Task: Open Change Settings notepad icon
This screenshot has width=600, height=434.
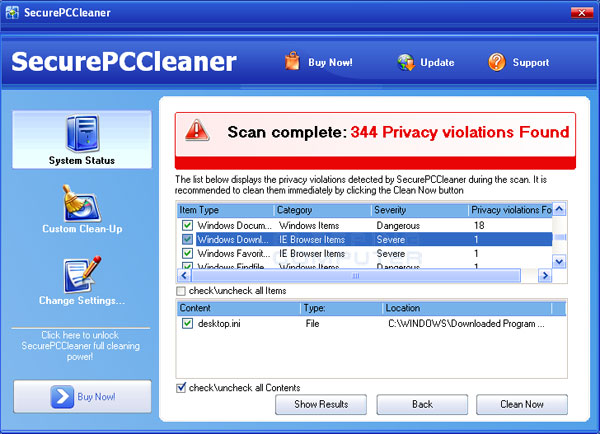Action: click(x=82, y=274)
